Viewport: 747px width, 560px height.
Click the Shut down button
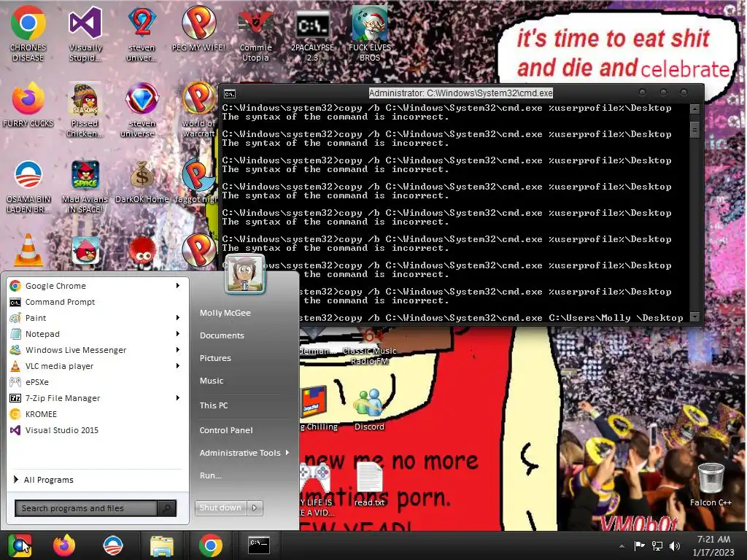point(220,508)
